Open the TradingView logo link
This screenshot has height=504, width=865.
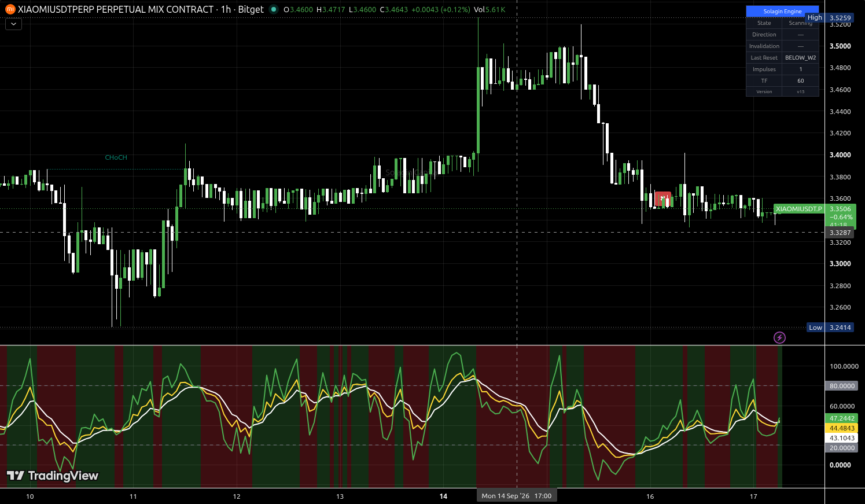tap(53, 476)
